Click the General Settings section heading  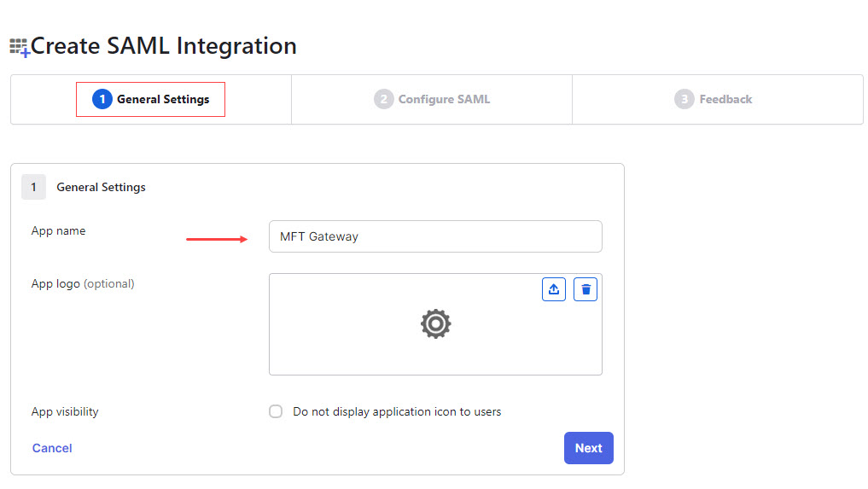pyautogui.click(x=102, y=187)
